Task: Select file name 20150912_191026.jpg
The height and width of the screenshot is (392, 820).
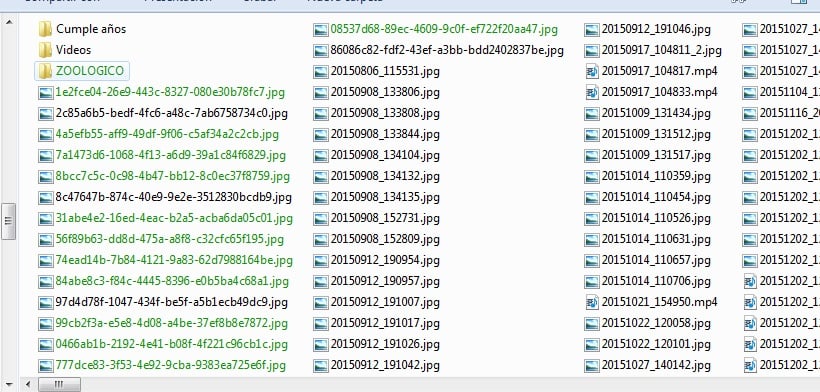Action: [x=385, y=344]
